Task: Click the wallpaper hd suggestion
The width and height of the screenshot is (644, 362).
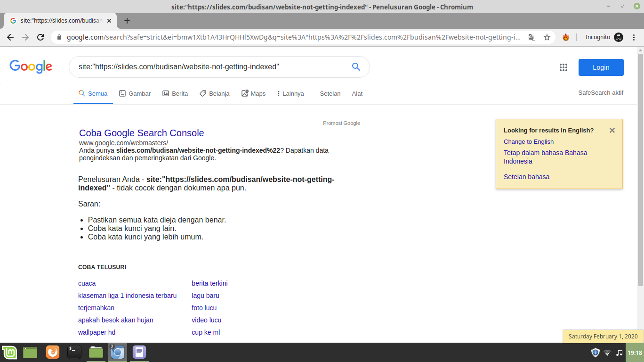Action: coord(97,332)
